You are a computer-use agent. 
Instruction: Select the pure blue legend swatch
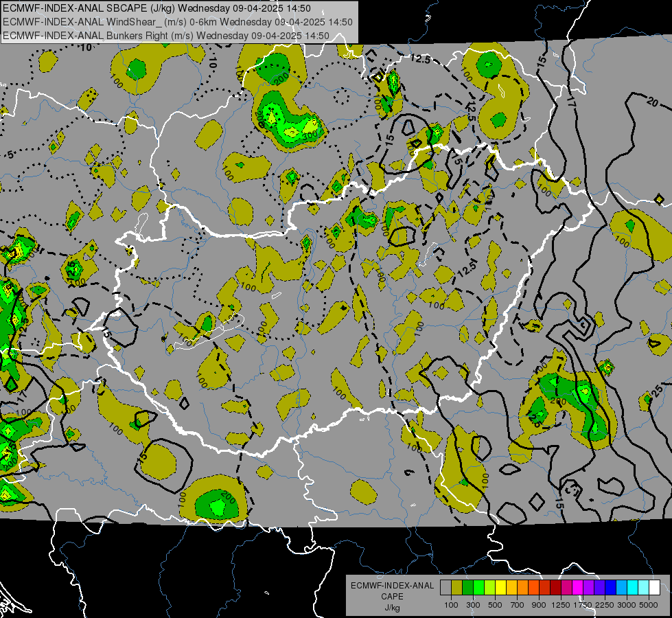(x=610, y=587)
